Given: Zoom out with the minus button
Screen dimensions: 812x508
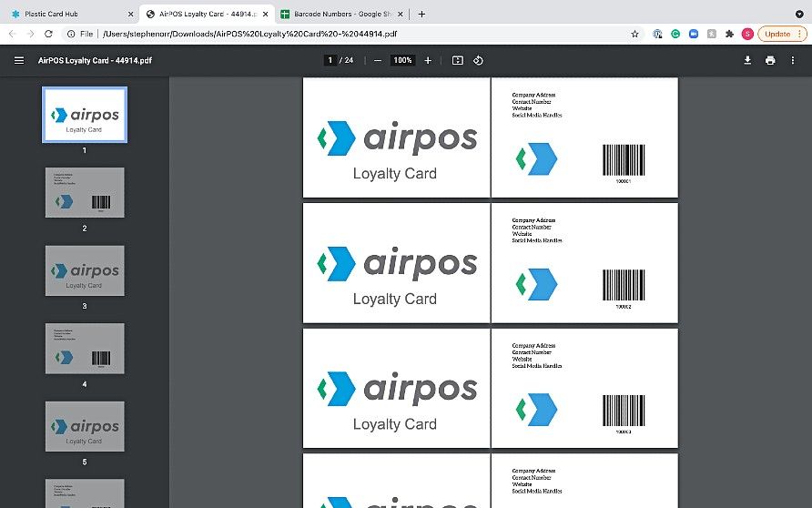Looking at the screenshot, I should tap(378, 61).
